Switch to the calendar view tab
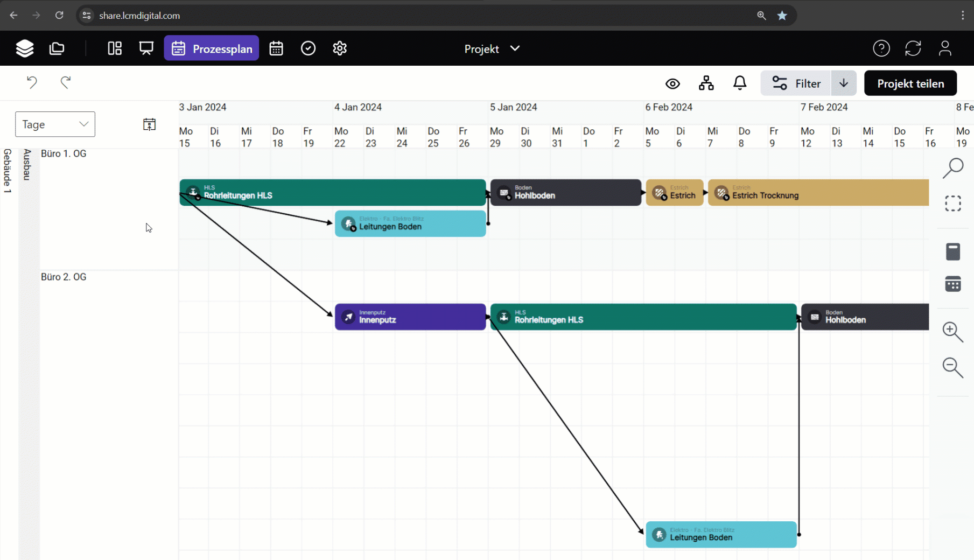This screenshot has width=974, height=560. pyautogui.click(x=276, y=48)
